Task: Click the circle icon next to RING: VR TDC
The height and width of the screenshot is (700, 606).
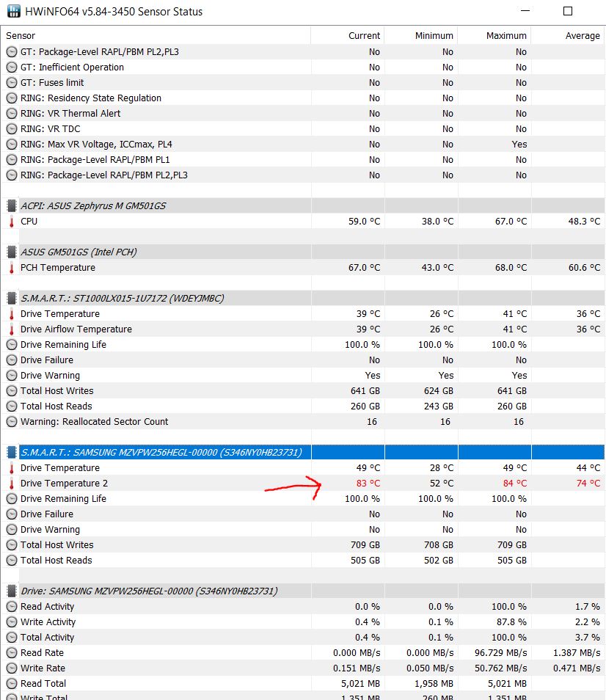Action: pyautogui.click(x=12, y=129)
